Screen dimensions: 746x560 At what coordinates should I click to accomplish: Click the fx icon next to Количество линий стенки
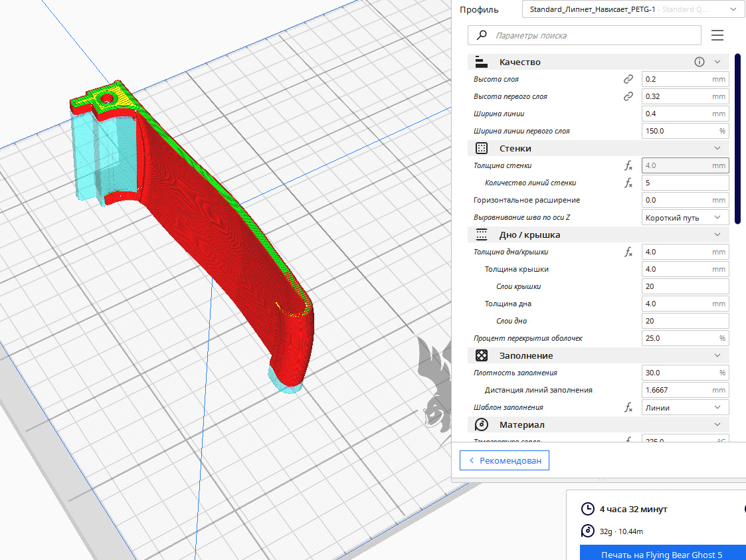(x=628, y=183)
